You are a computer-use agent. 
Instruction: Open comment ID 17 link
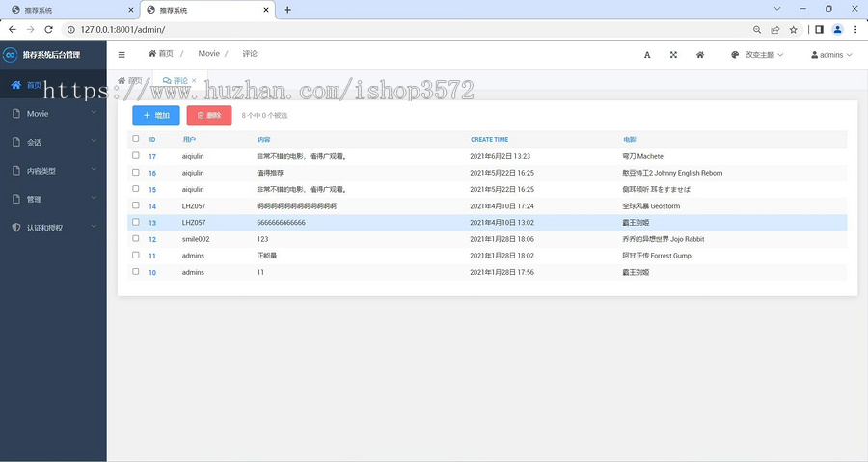(x=152, y=156)
